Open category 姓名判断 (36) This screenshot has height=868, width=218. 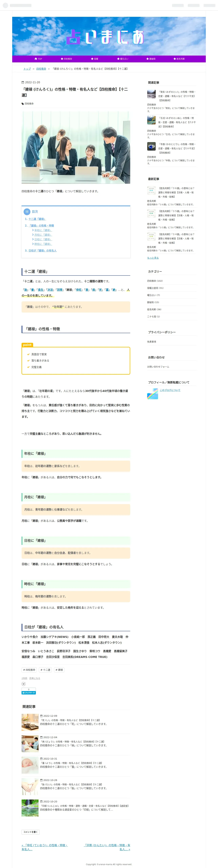coord(154,309)
